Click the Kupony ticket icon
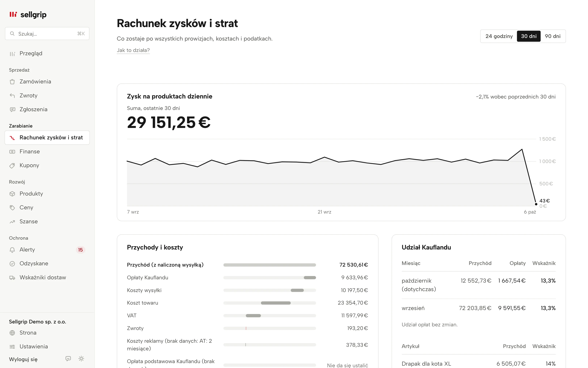 [x=12, y=166]
